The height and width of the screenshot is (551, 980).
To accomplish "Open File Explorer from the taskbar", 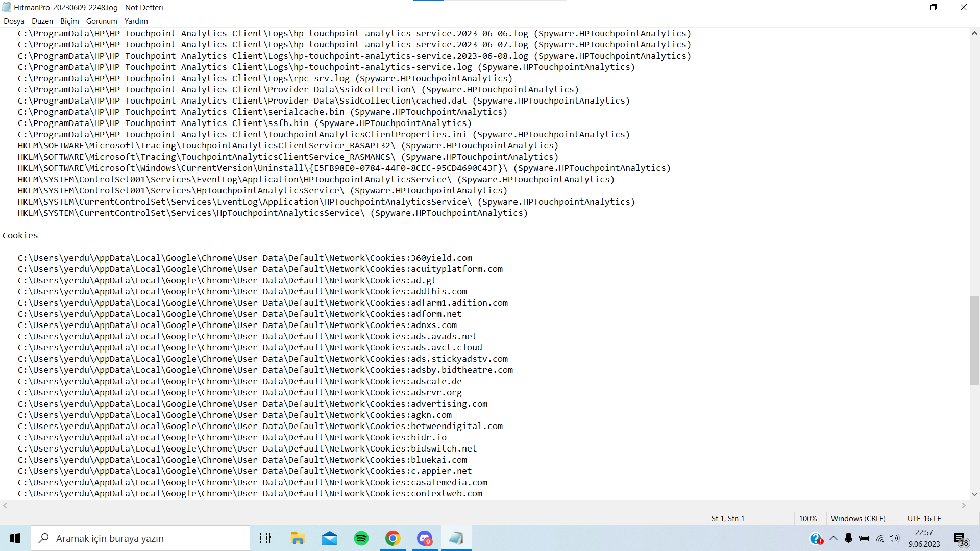I will (298, 538).
